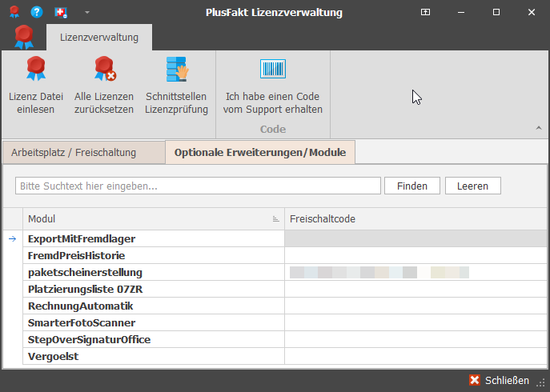Select the RechnungAutomatik module
The height and width of the screenshot is (392, 550).
click(154, 306)
